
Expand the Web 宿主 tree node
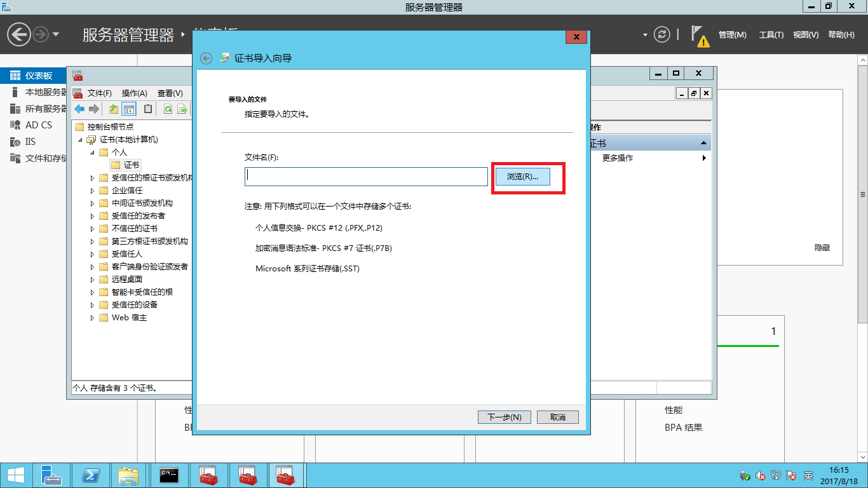pos(93,318)
